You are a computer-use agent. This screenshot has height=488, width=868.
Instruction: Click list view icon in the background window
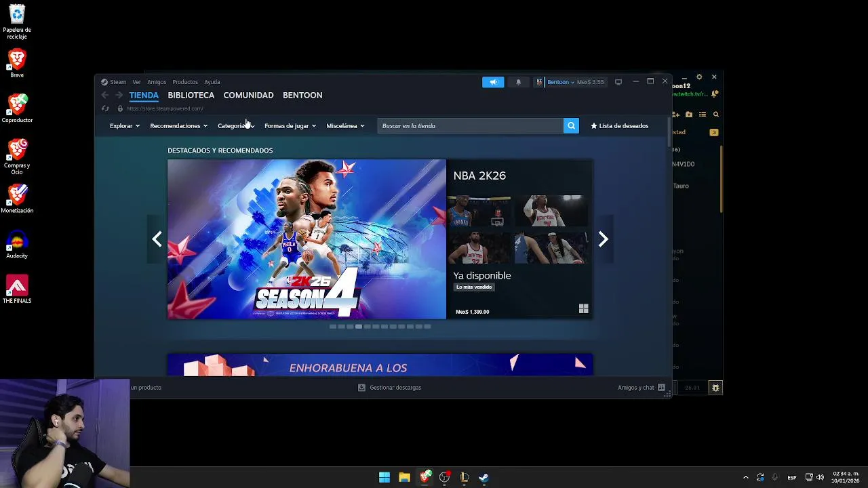pos(703,115)
